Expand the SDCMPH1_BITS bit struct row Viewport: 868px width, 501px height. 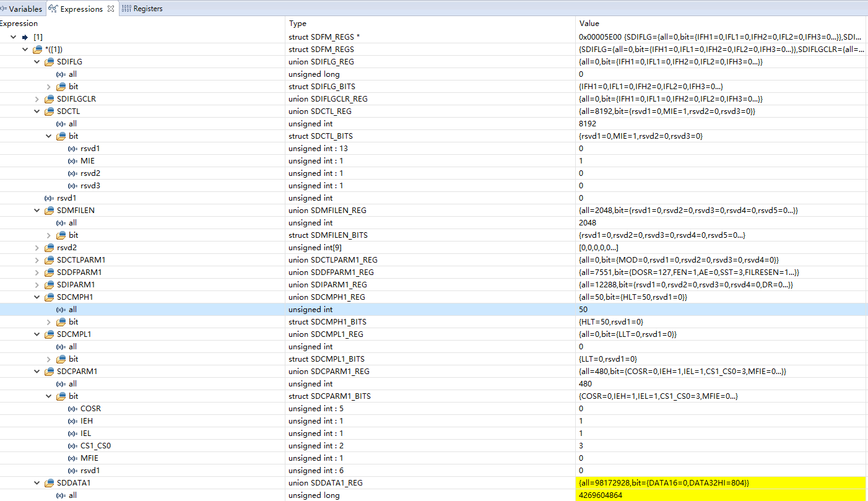pos(49,322)
